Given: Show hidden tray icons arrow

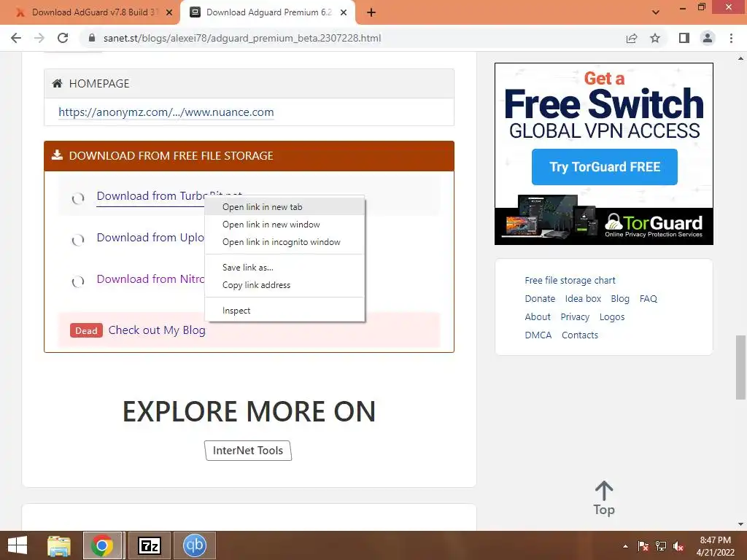Looking at the screenshot, I should tap(625, 546).
